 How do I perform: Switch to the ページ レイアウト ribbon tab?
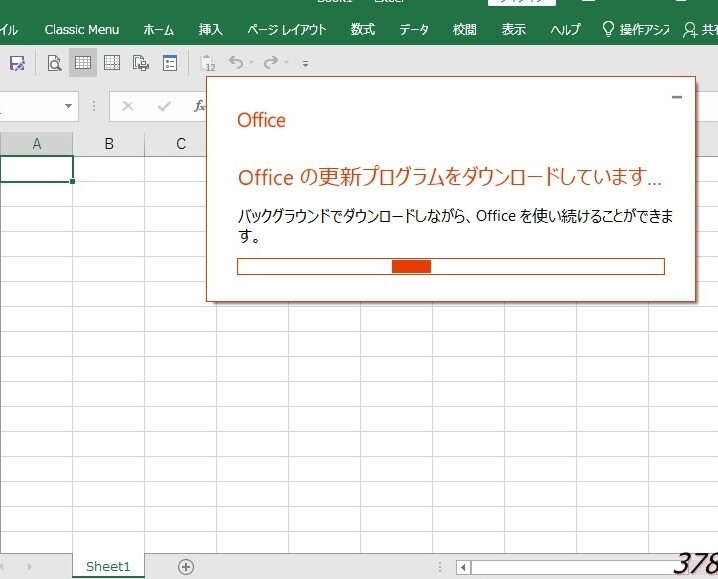287,29
